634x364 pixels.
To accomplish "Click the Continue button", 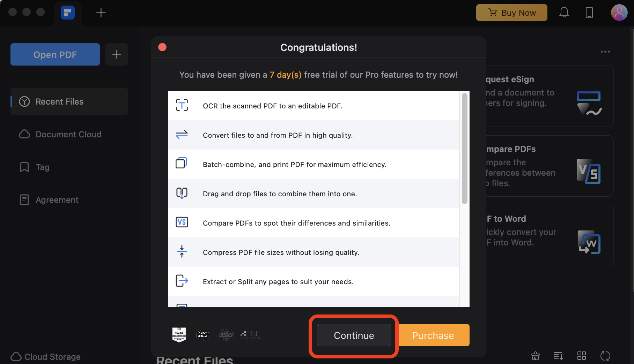I will [354, 335].
